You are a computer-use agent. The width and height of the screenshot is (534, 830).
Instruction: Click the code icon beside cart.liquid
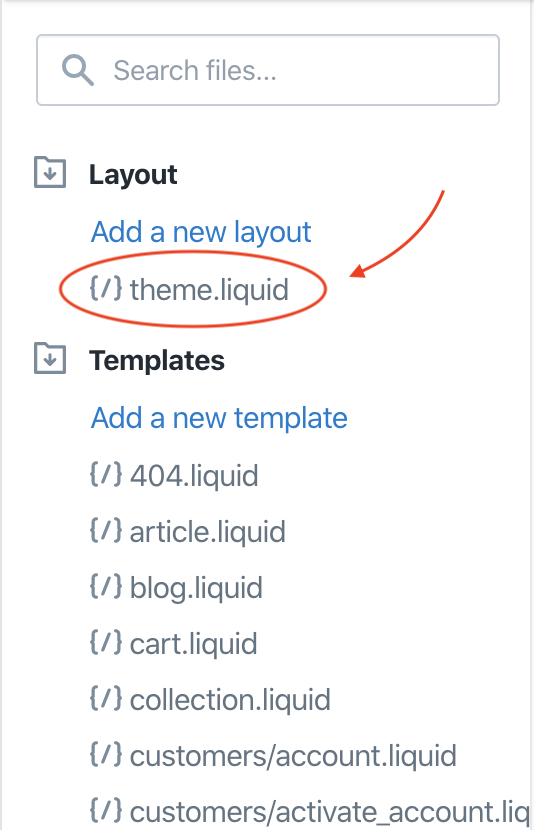coord(106,642)
